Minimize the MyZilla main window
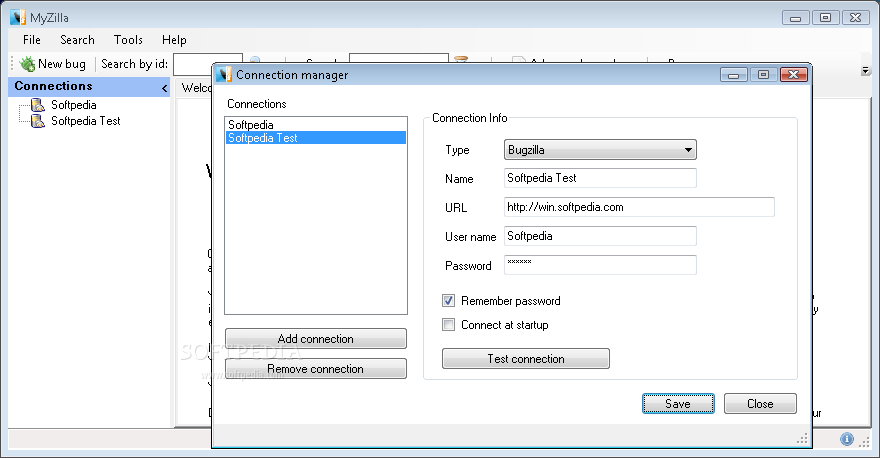 click(x=795, y=18)
